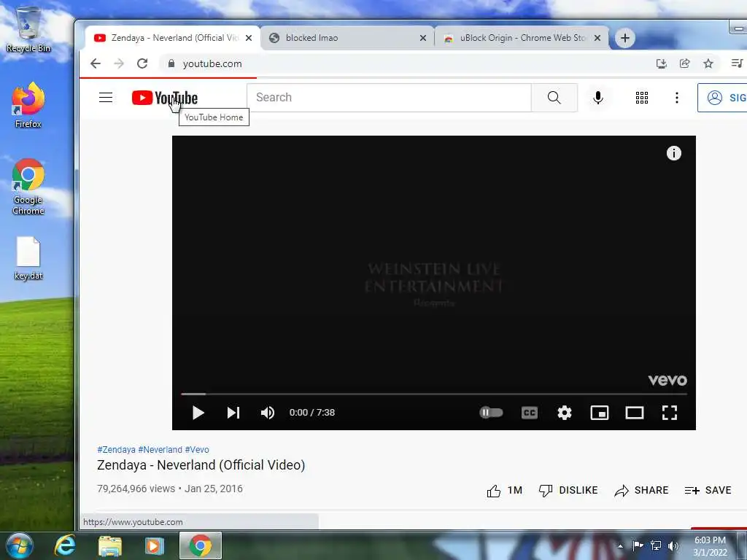Click the Sign In button
Image resolution: width=747 pixels, height=560 pixels.
click(x=723, y=98)
